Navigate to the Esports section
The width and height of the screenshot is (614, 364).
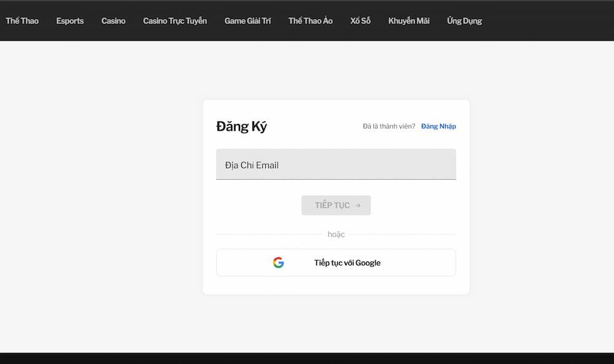[69, 20]
